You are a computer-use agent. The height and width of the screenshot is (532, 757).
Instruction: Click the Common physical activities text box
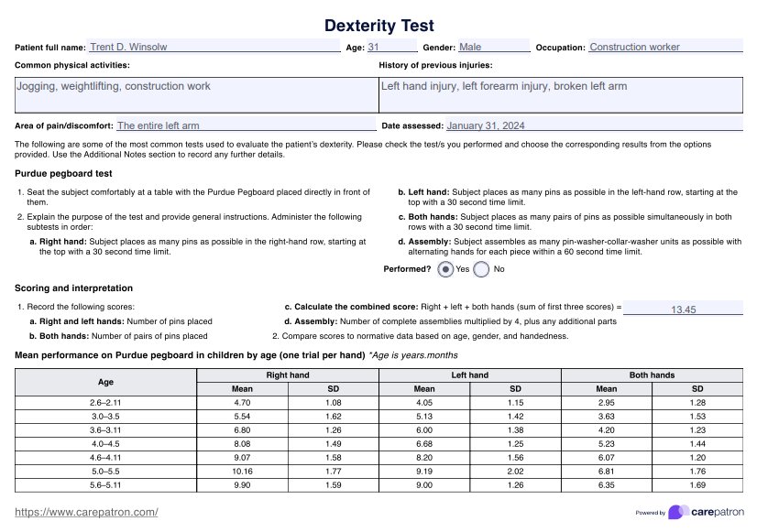coord(196,94)
